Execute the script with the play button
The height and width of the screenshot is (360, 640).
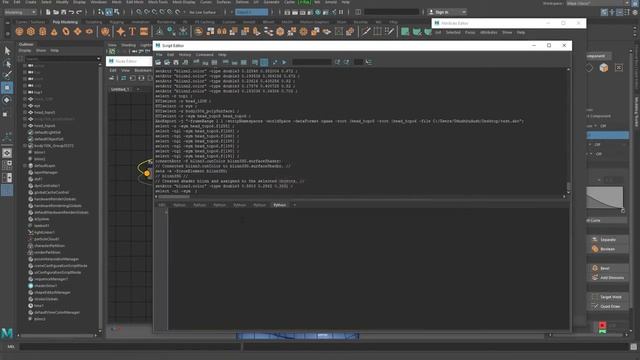pyautogui.click(x=284, y=62)
